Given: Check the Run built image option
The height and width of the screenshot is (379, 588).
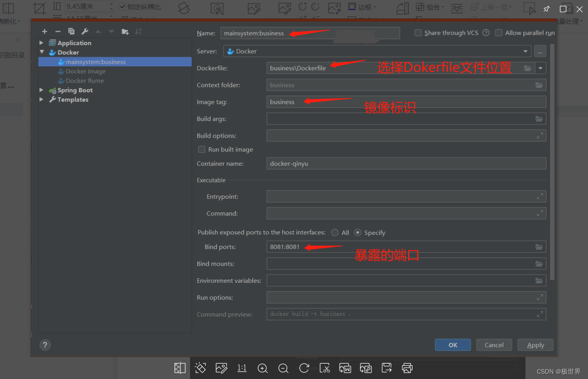Looking at the screenshot, I should [202, 149].
